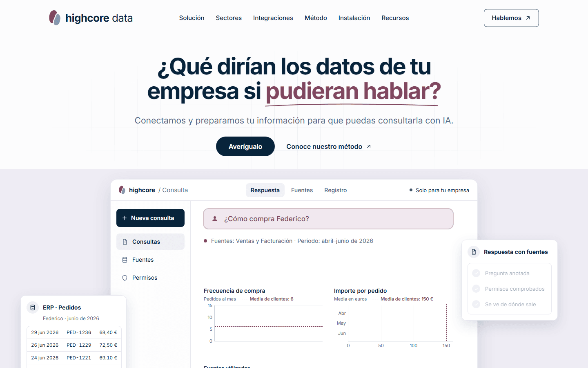Image resolution: width=588 pixels, height=368 pixels.
Task: Click the user icon in the question box
Action: coord(215,219)
